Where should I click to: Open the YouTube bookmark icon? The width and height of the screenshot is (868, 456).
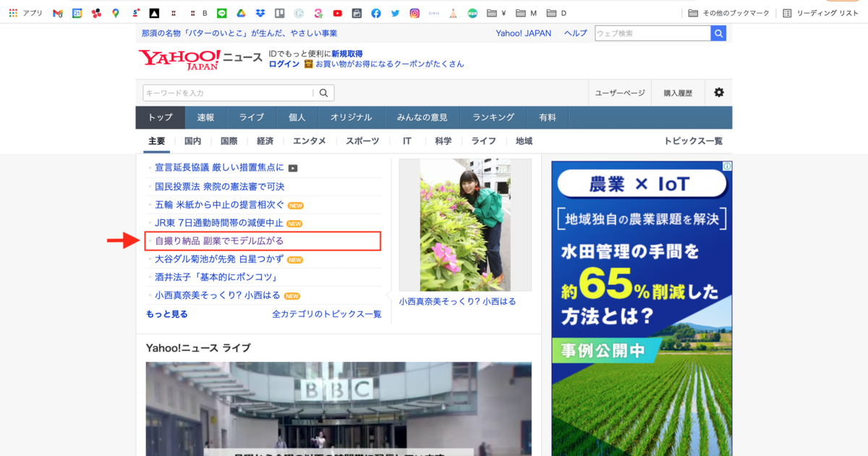click(338, 13)
